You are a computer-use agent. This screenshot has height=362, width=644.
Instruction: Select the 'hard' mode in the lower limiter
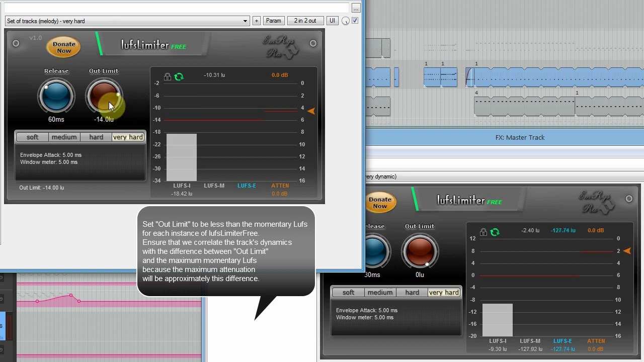tap(412, 293)
